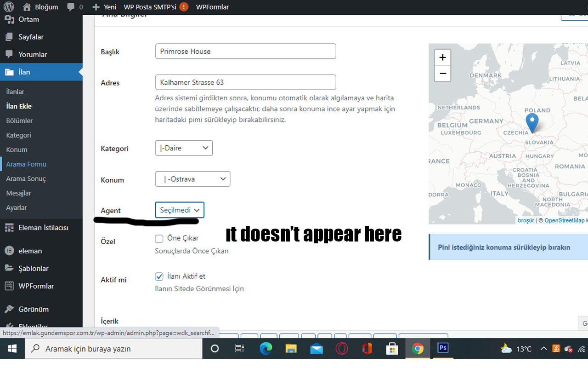Click Yeni in the top admin bar

(x=105, y=7)
